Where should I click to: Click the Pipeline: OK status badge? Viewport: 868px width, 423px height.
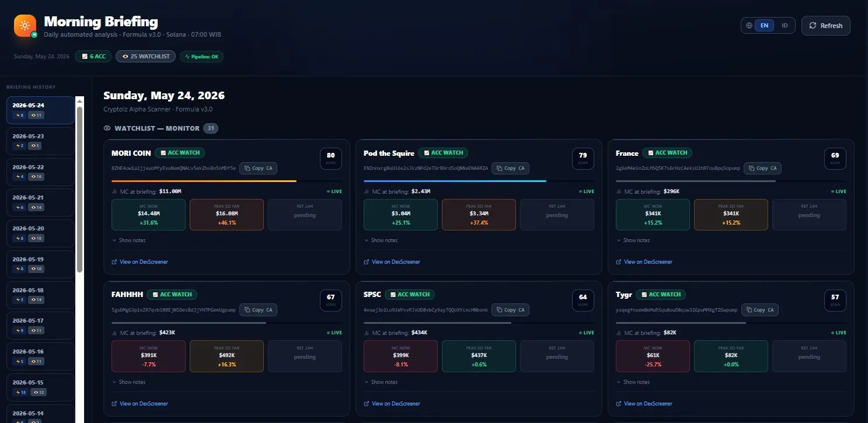201,57
